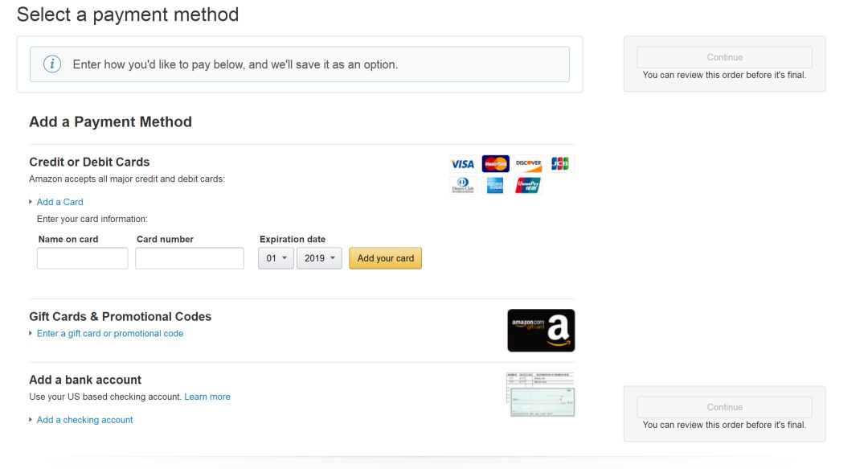Open the expiration month dropdown

coord(276,258)
